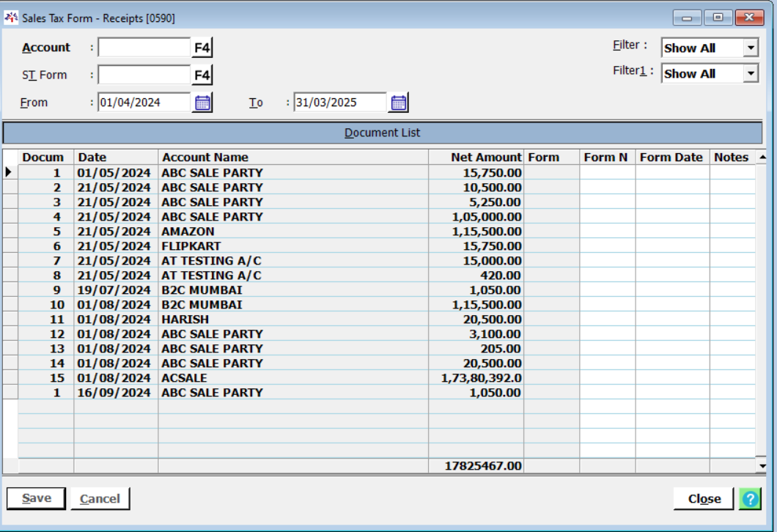Open the From date calendar picker

[x=203, y=103]
